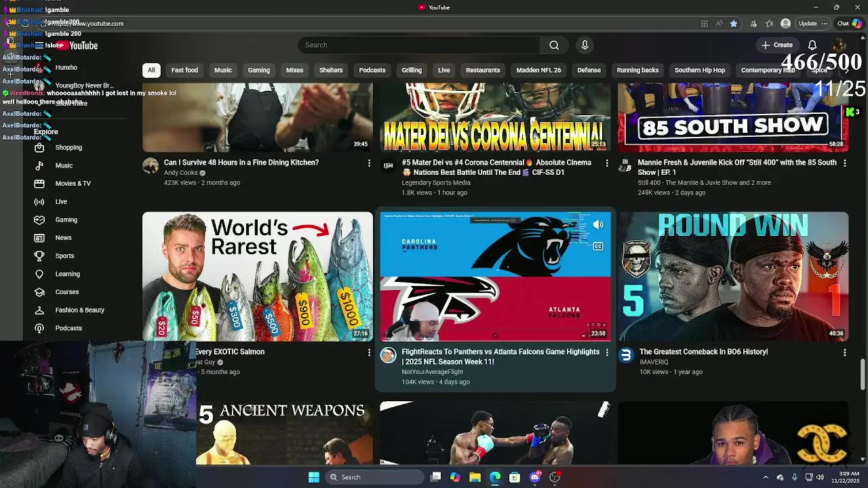Image resolution: width=868 pixels, height=488 pixels.
Task: Open Live in the sidebar
Action: click(x=61, y=201)
